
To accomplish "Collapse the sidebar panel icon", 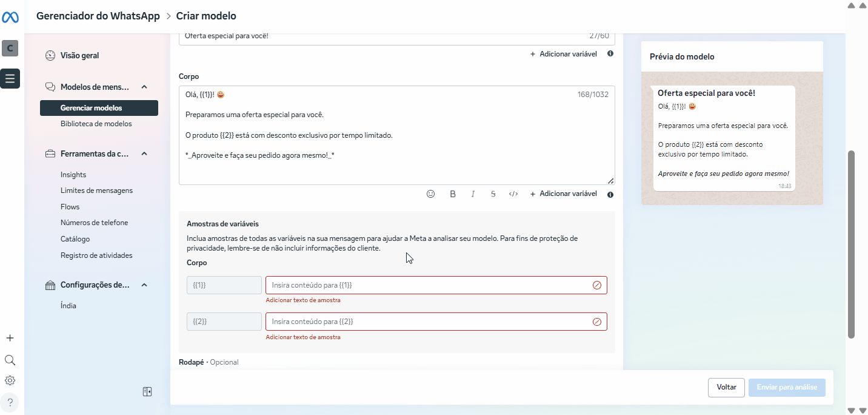I will [x=147, y=392].
